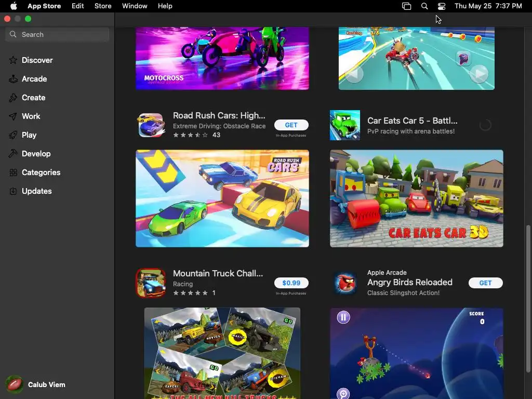Click the Car Eats Car 5 loading spinner
The image size is (532, 399).
pyautogui.click(x=485, y=125)
